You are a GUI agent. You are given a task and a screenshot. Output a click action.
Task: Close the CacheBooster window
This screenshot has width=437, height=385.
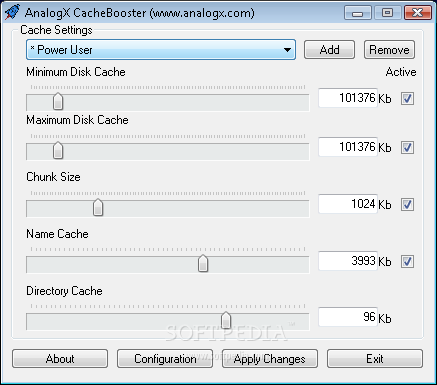(417, 13)
